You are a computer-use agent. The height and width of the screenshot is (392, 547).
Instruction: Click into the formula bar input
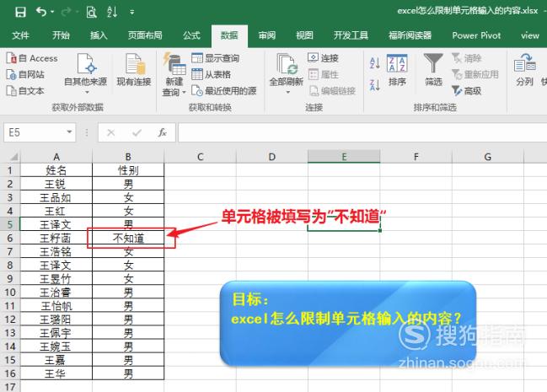(x=362, y=132)
